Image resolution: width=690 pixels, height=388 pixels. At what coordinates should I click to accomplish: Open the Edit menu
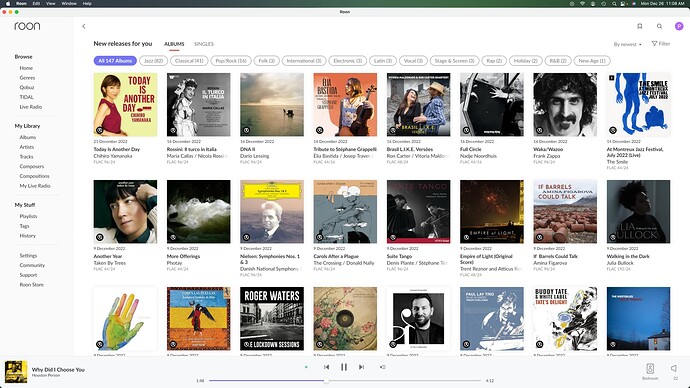(36, 3)
